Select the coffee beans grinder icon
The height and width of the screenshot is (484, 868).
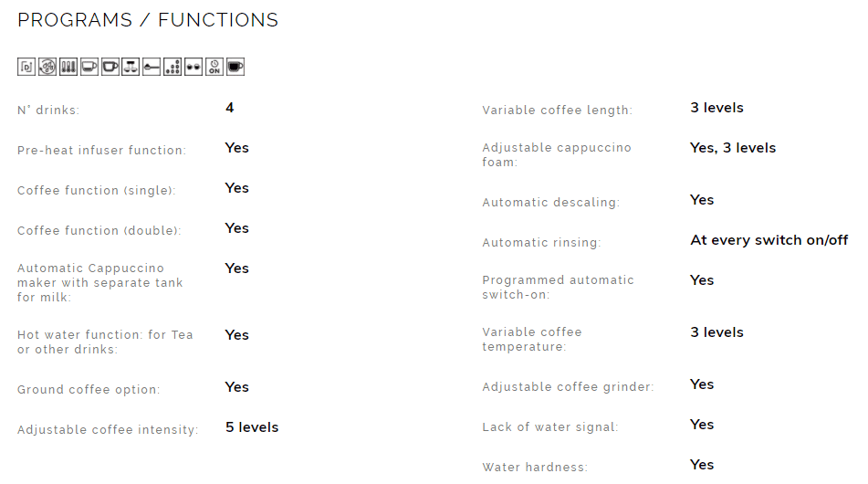click(x=47, y=67)
